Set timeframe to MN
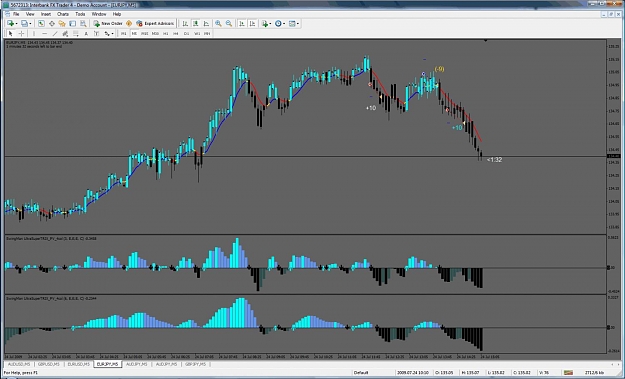Screen dimensions: 625x379 coord(207,34)
